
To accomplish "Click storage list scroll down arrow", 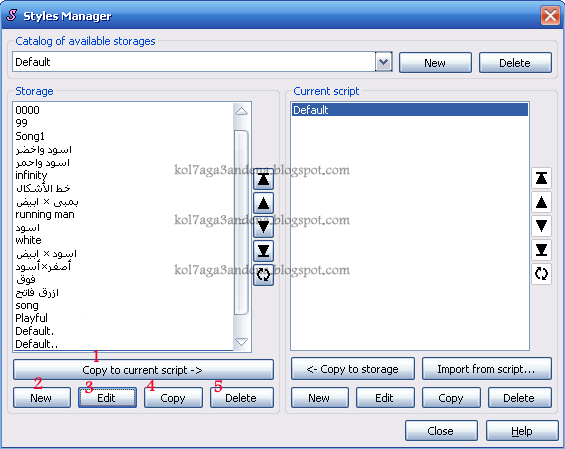I will click(241, 342).
